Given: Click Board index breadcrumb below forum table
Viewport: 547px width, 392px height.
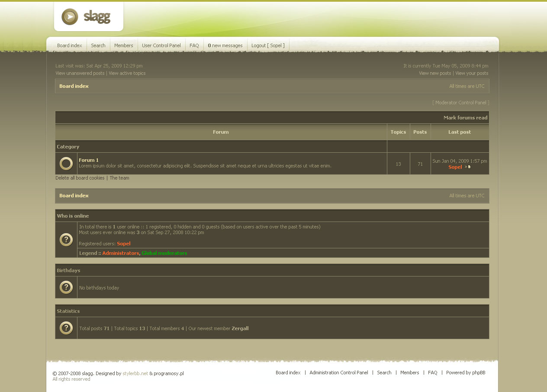Looking at the screenshot, I should coord(74,196).
